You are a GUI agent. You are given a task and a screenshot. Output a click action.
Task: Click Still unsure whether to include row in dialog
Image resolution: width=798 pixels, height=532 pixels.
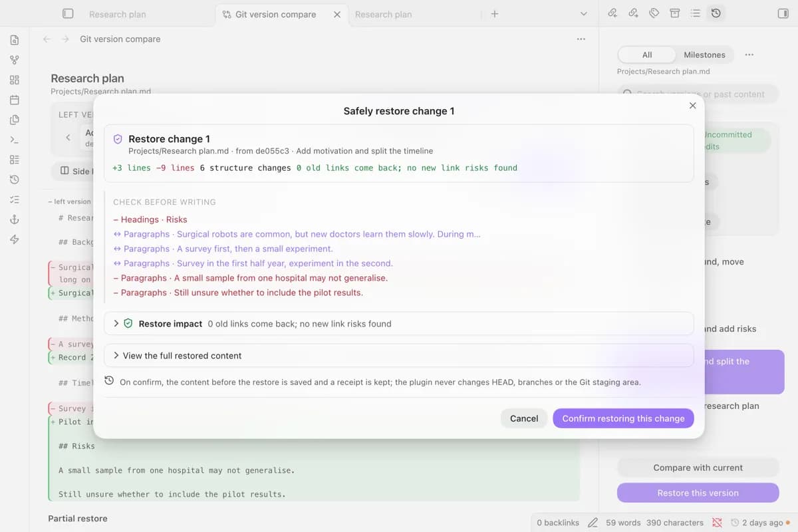(x=238, y=293)
